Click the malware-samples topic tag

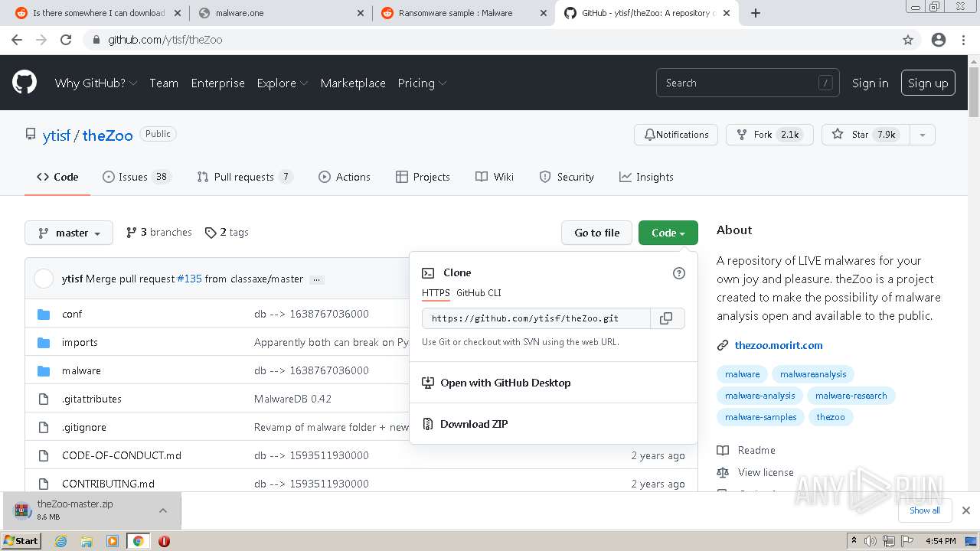click(x=760, y=417)
